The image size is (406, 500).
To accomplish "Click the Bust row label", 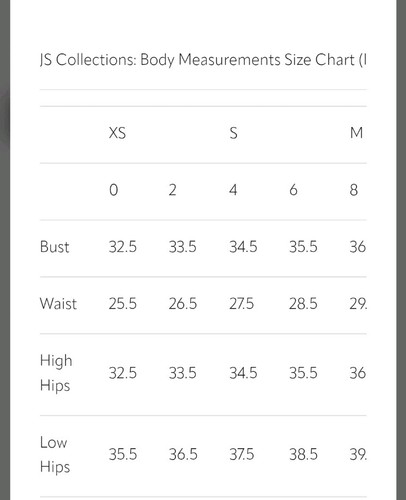I will pos(54,247).
